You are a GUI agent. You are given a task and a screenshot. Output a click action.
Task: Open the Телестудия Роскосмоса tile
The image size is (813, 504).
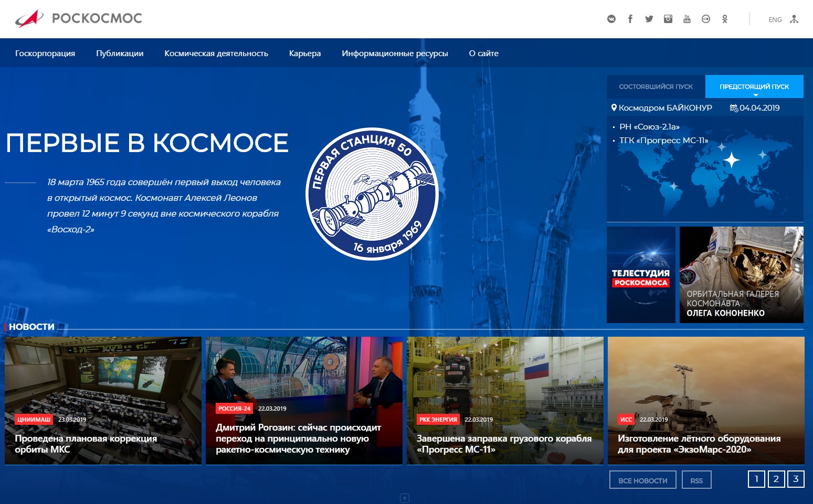(x=641, y=275)
